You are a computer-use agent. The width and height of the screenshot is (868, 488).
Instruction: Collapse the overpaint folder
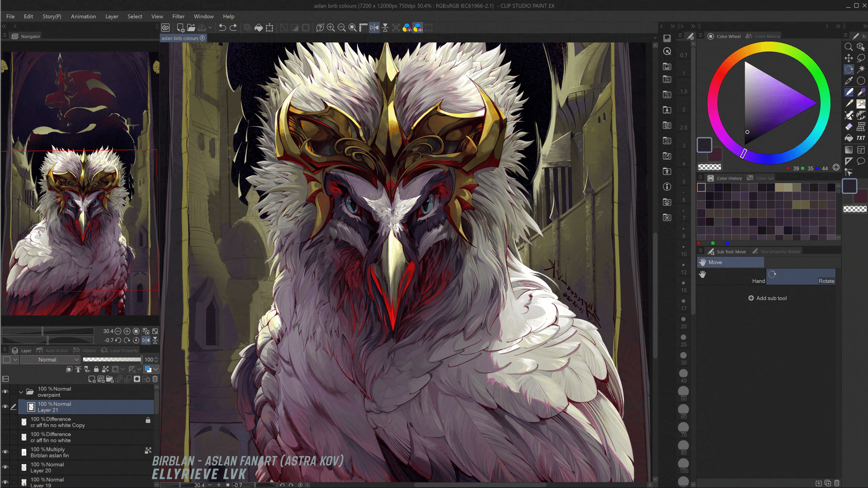click(x=21, y=392)
